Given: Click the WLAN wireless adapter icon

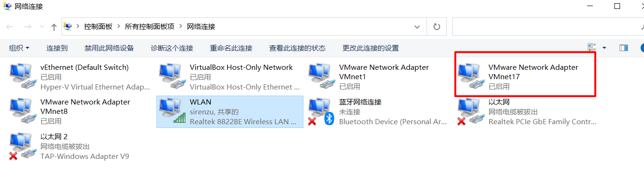Looking at the screenshot, I should [172, 111].
